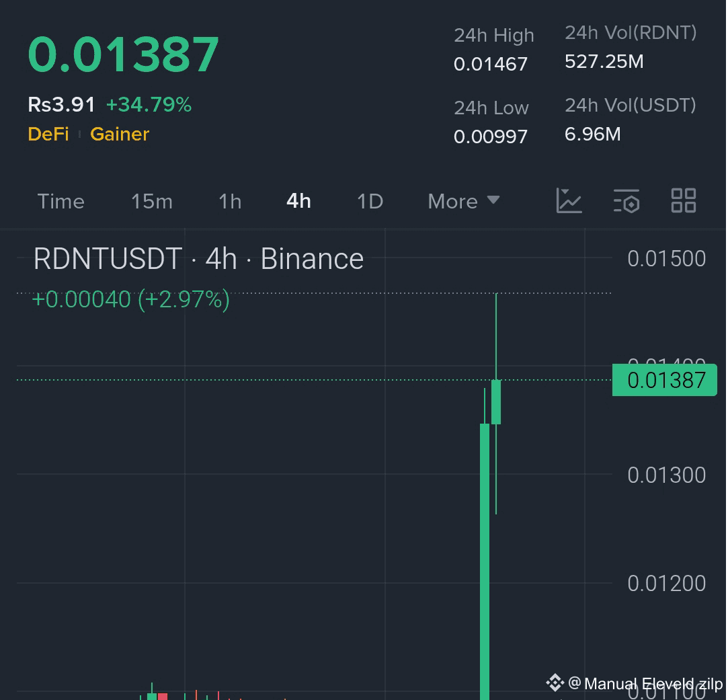728x700 pixels.
Task: Click the Rs3.91 converted price
Action: click(x=61, y=104)
